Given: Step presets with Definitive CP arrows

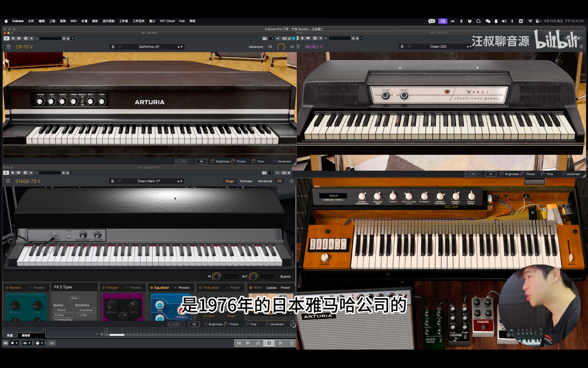Looking at the screenshot, I should [180, 47].
